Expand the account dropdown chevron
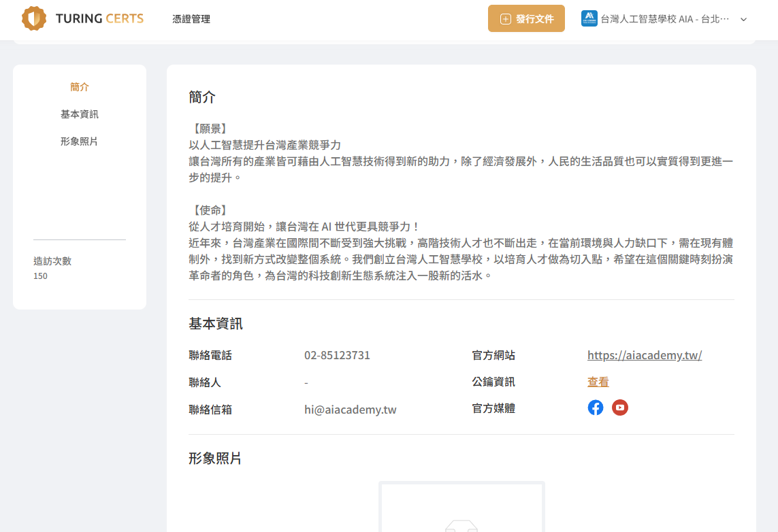The width and height of the screenshot is (778, 532). coord(743,19)
